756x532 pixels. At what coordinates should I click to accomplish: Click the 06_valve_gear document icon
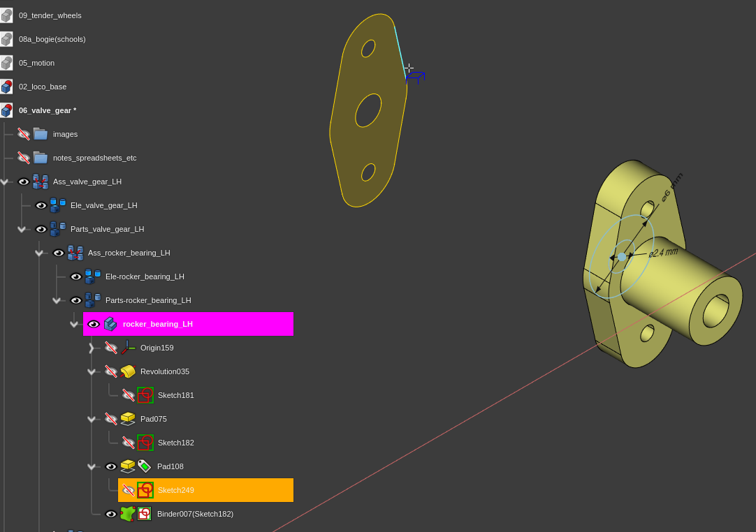pos(7,110)
